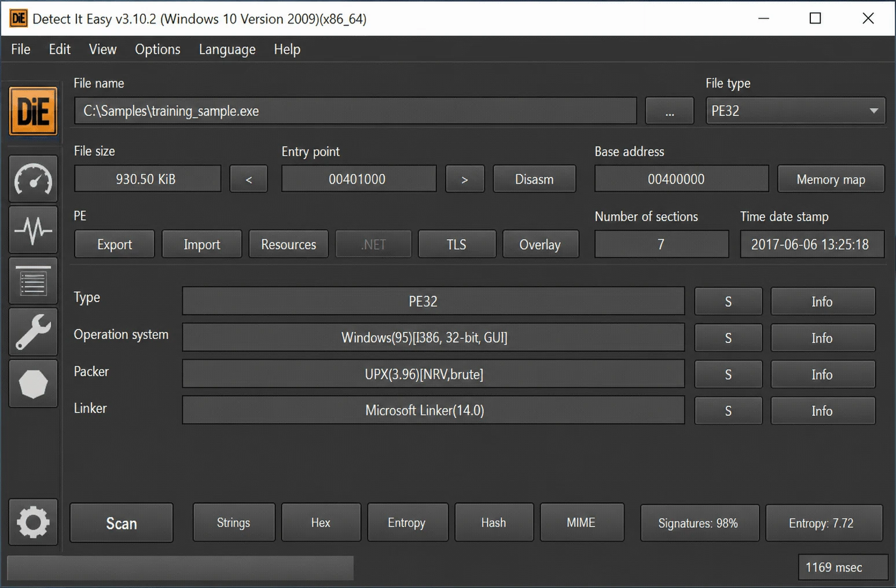The width and height of the screenshot is (896, 588).
Task: Click the File name path field
Action: point(355,111)
